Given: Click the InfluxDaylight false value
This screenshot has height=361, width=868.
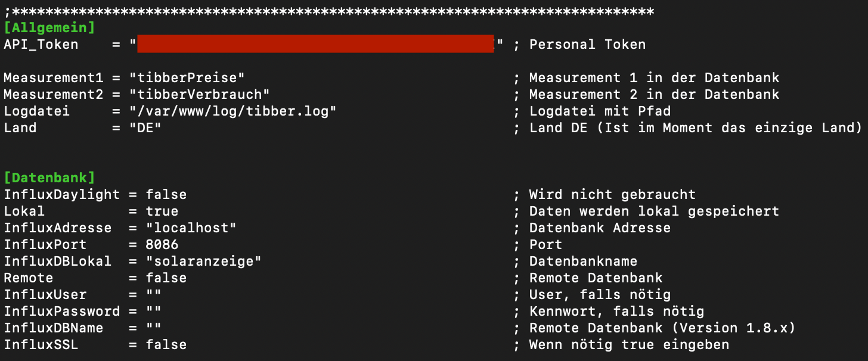Looking at the screenshot, I should point(166,194).
